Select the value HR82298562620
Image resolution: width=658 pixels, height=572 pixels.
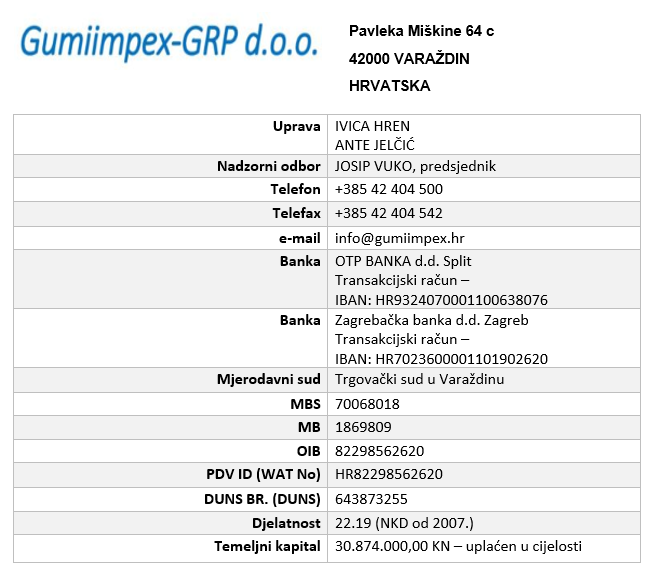tap(389, 474)
